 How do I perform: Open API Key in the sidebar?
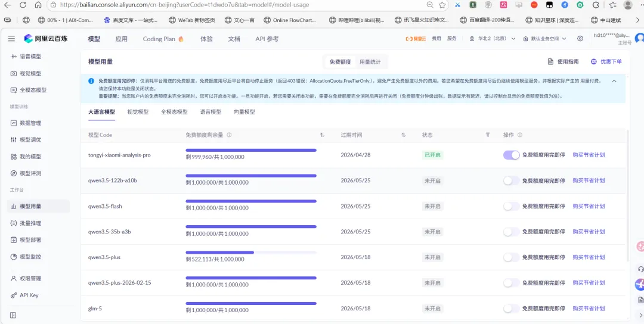point(24,295)
